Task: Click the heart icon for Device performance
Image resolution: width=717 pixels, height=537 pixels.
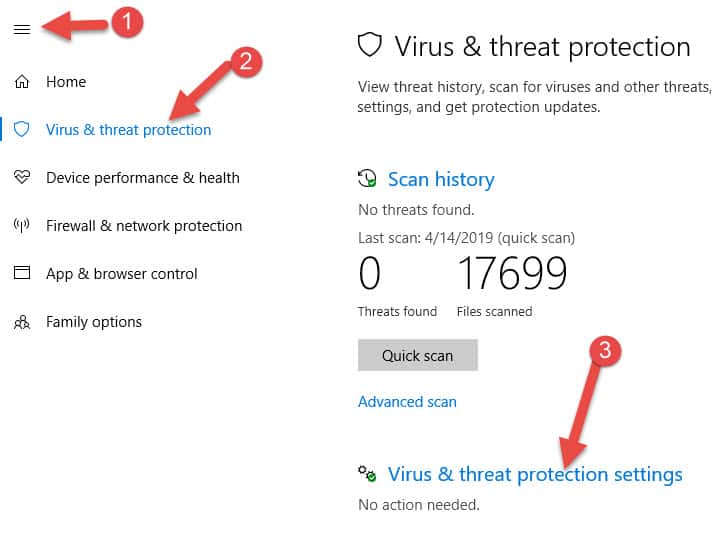Action: pyautogui.click(x=21, y=177)
